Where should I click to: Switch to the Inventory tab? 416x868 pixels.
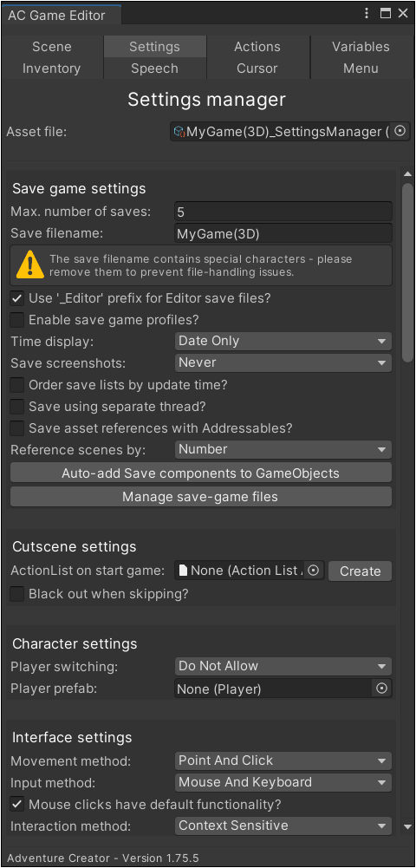[x=51, y=69]
